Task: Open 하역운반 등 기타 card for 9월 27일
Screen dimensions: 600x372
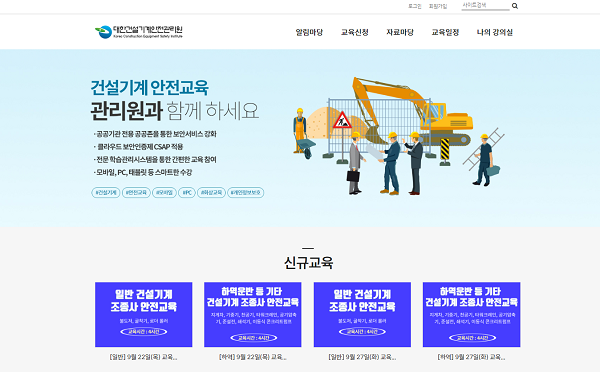Action: click(471, 315)
